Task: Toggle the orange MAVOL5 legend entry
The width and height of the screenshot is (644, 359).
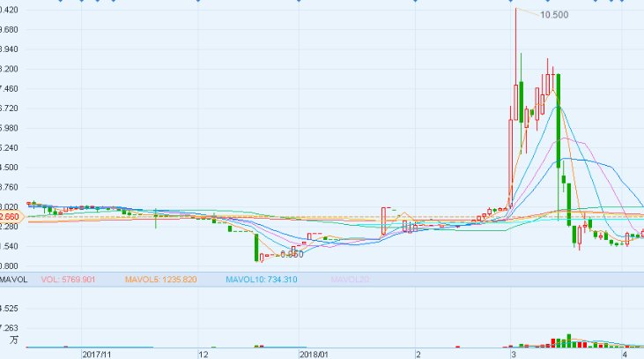Action: [160, 279]
